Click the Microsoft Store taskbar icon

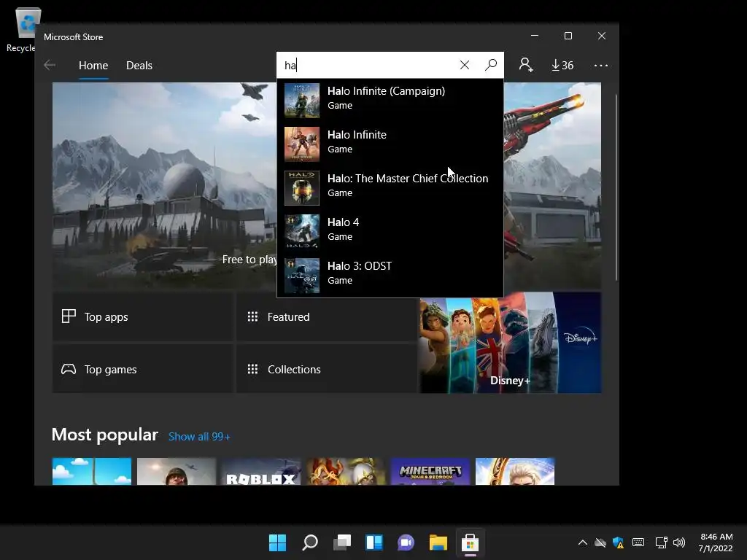coord(471,542)
